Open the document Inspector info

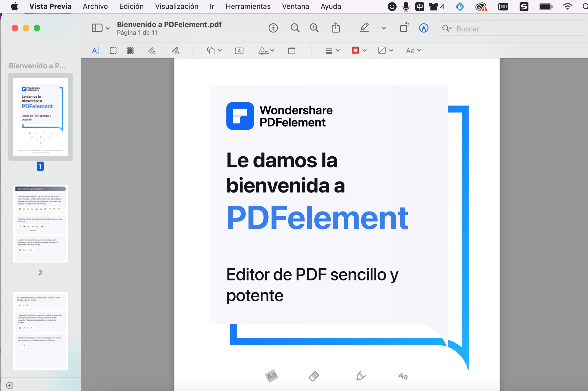point(273,28)
